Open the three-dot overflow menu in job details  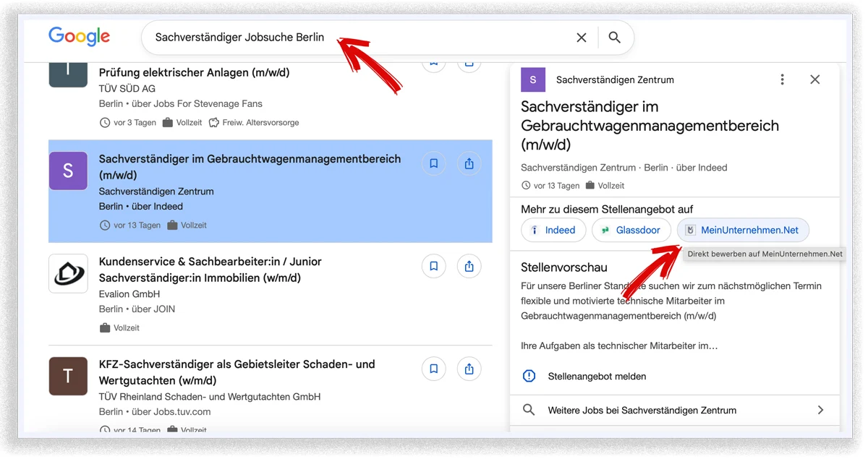pyautogui.click(x=782, y=80)
